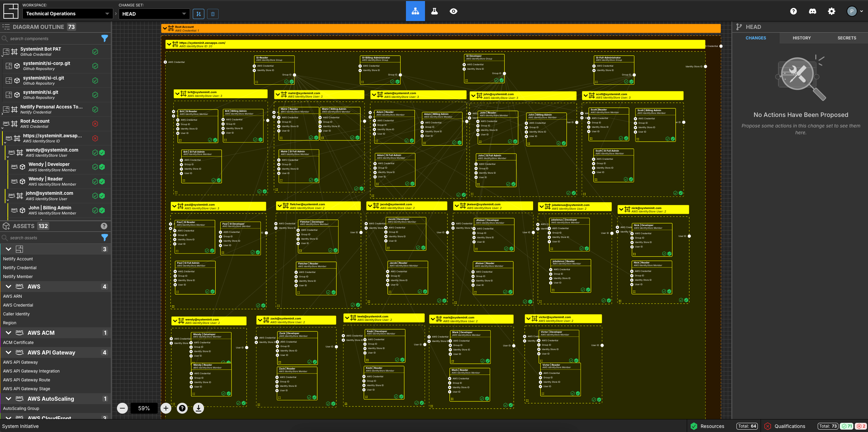Screen dimensions: 868x432
Task: Click the create change set fork icon
Action: pos(199,14)
